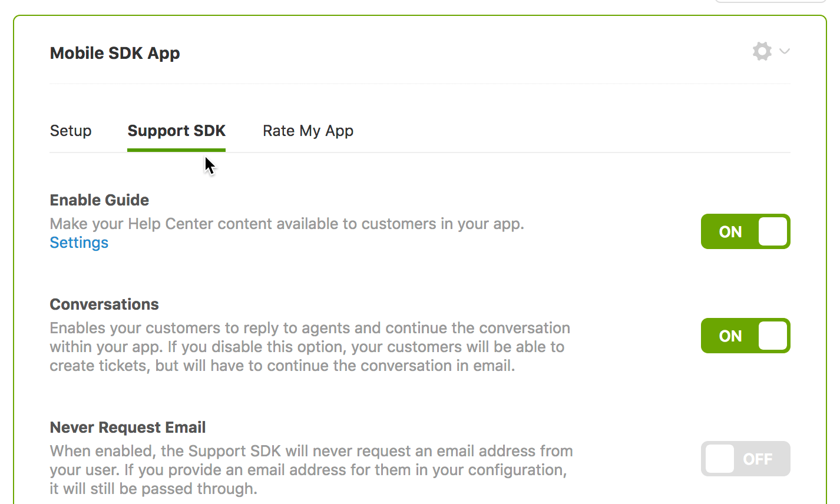Image resolution: width=840 pixels, height=504 pixels.
Task: Expand the chevron next to the gear icon
Action: [x=784, y=52]
